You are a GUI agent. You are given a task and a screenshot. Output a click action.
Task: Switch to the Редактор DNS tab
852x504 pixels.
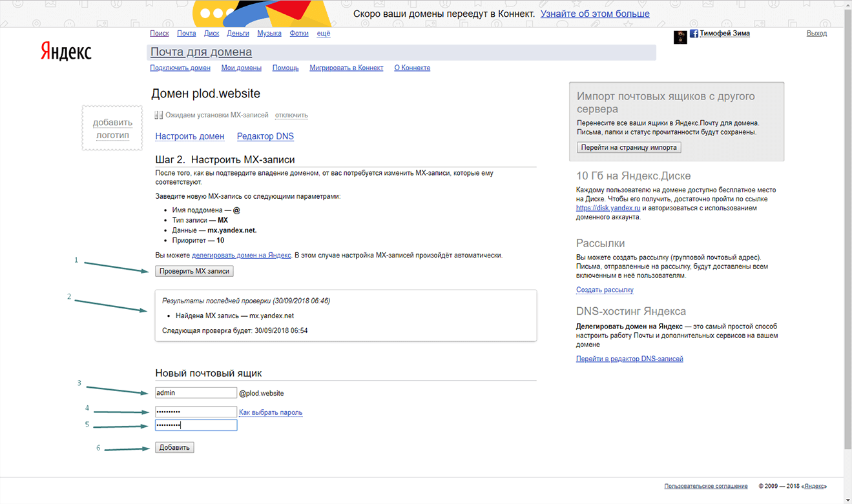coord(265,136)
